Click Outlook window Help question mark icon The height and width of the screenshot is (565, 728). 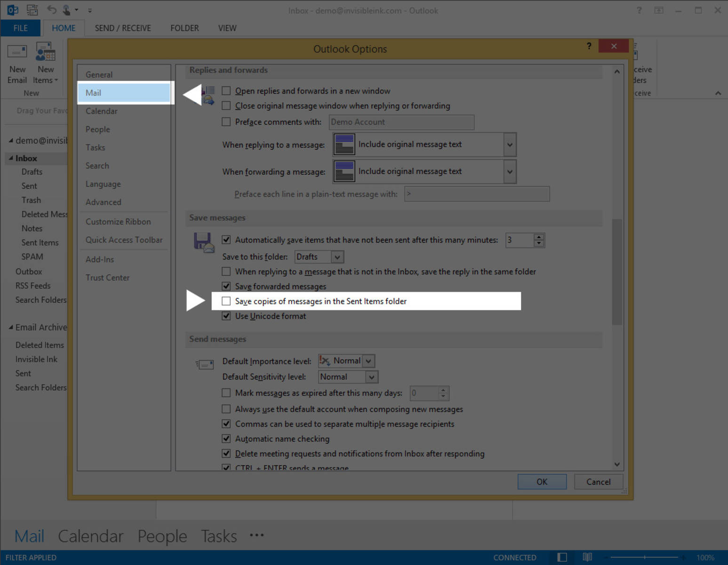(x=639, y=10)
